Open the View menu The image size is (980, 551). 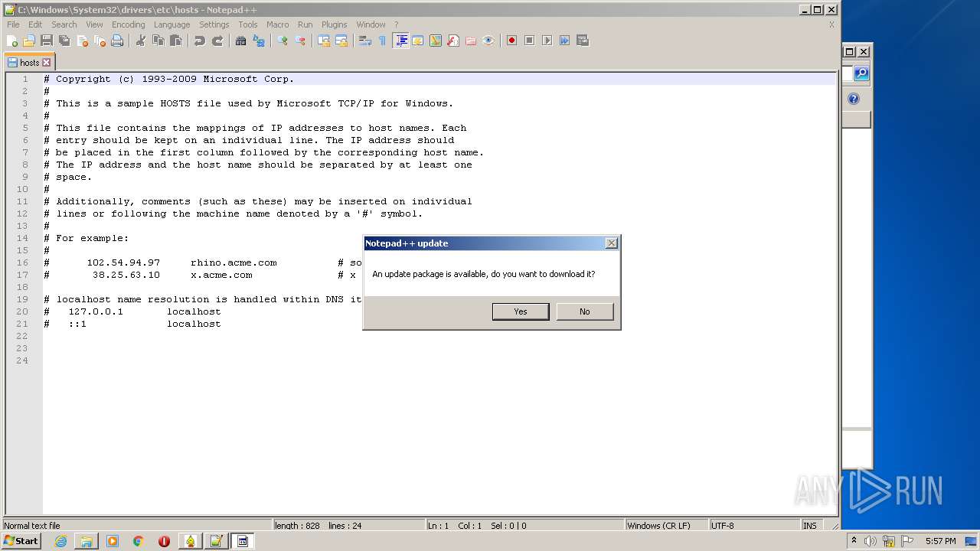point(94,24)
